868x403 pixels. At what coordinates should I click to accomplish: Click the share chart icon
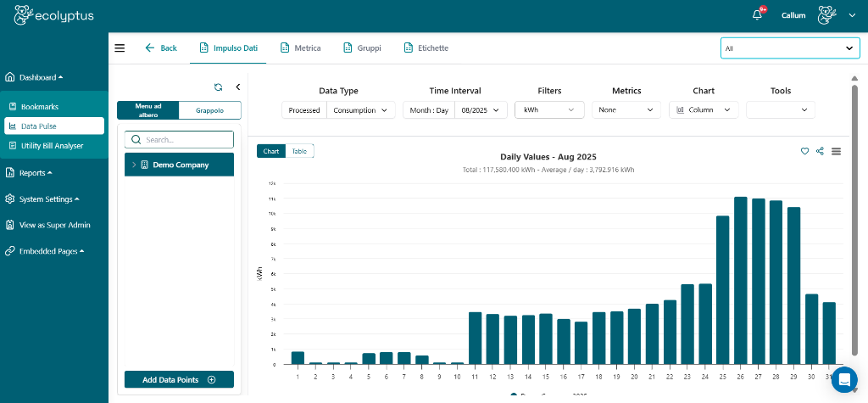click(820, 151)
